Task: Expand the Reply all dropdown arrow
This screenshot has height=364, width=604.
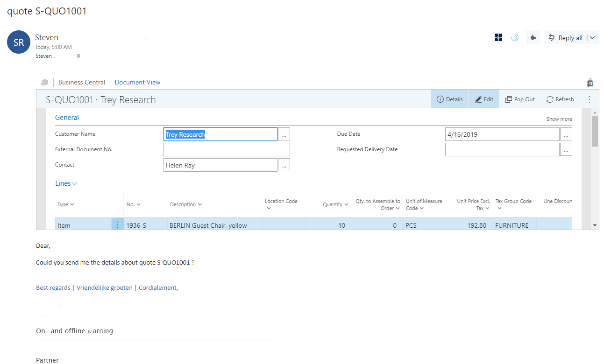Action: click(x=592, y=38)
